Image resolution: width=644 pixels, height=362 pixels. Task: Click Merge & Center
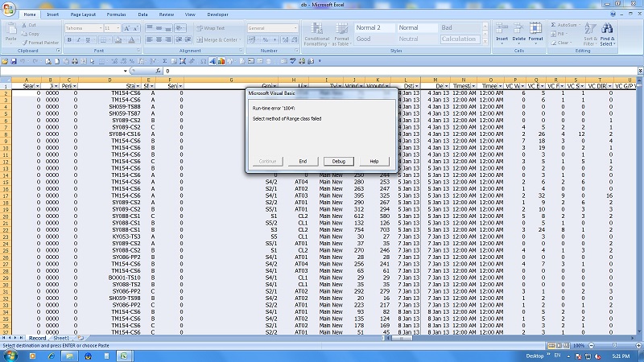pos(217,39)
